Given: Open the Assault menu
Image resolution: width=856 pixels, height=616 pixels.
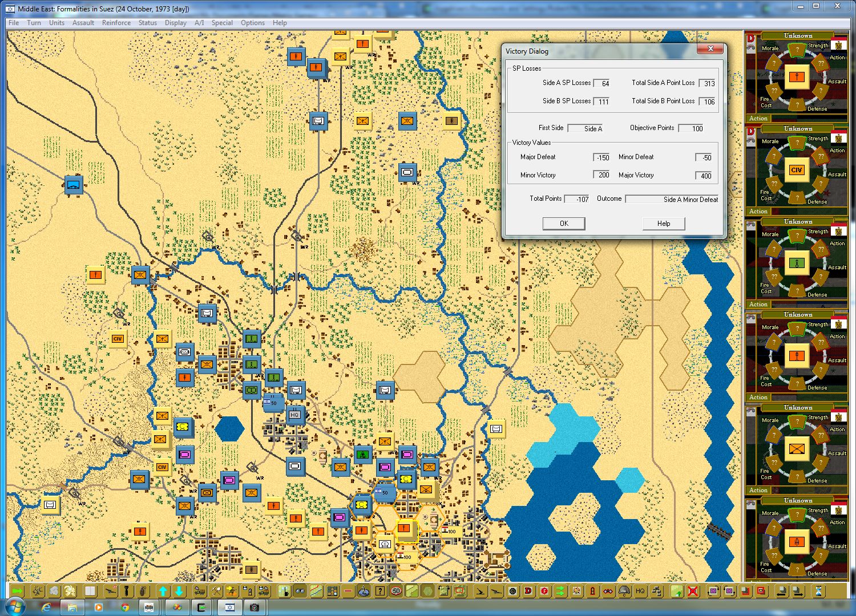Looking at the screenshot, I should pos(83,23).
